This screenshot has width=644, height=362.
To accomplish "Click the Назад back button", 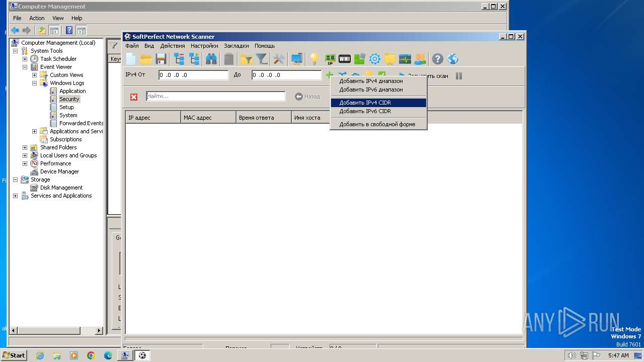I will [307, 97].
